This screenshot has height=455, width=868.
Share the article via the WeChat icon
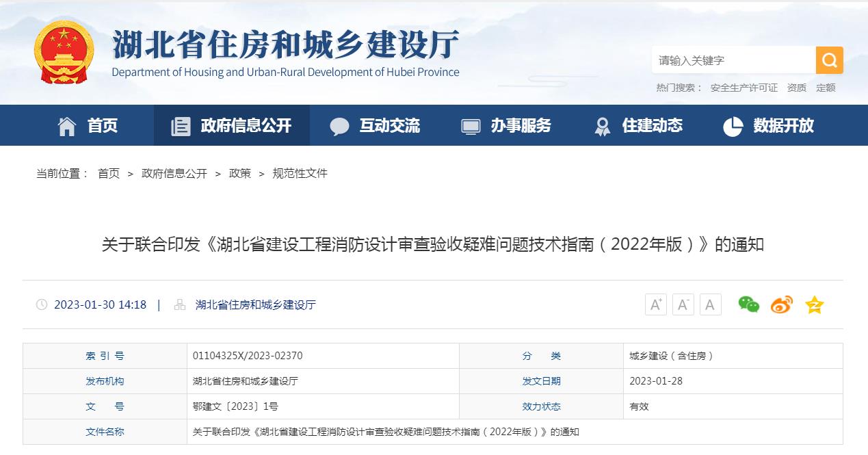[750, 305]
